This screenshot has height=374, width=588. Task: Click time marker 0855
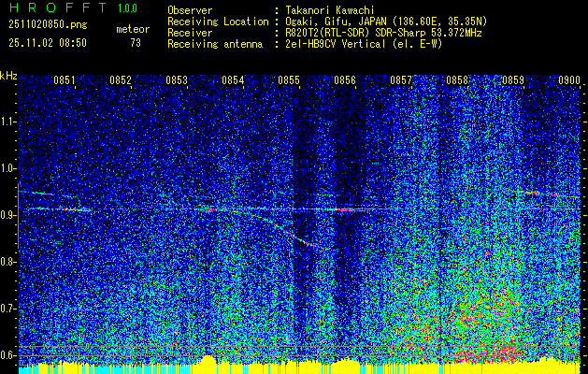click(289, 80)
